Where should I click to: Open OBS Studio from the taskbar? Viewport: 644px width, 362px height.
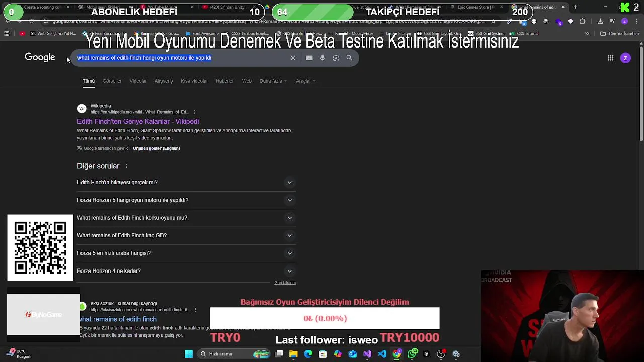pos(441,354)
